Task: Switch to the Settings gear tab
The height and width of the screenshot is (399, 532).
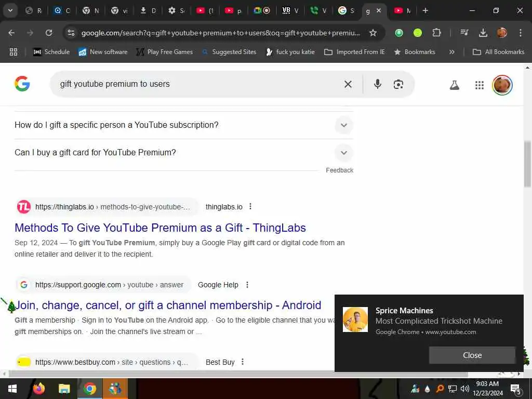Action: tap(177, 10)
